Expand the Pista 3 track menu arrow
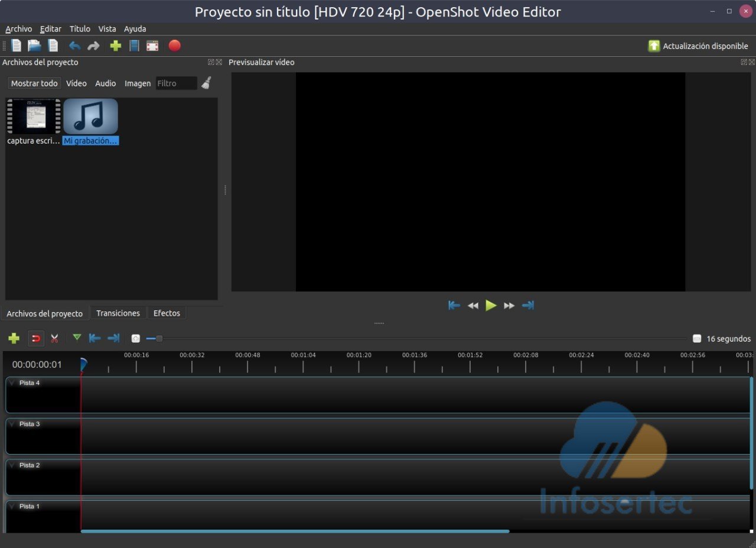 (x=12, y=424)
